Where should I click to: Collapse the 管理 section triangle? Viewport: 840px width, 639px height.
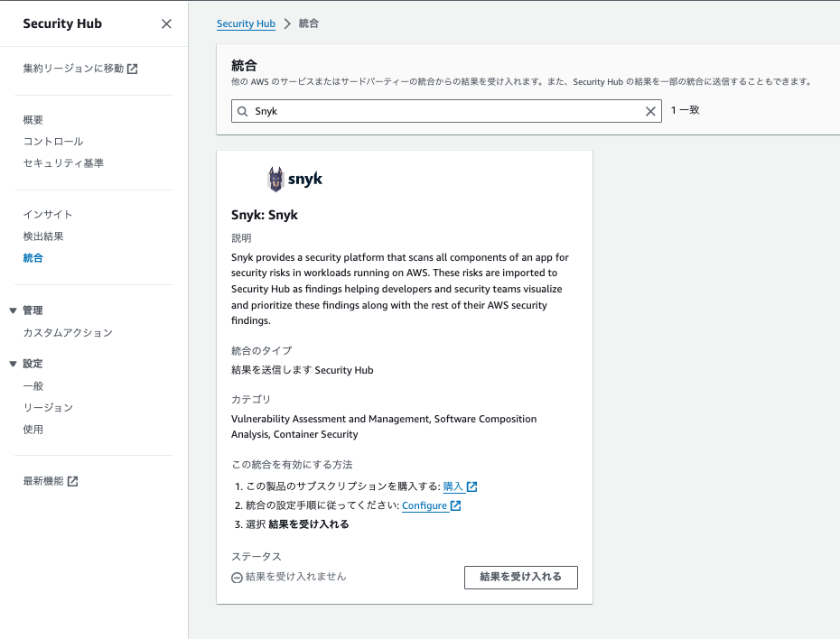coord(13,310)
